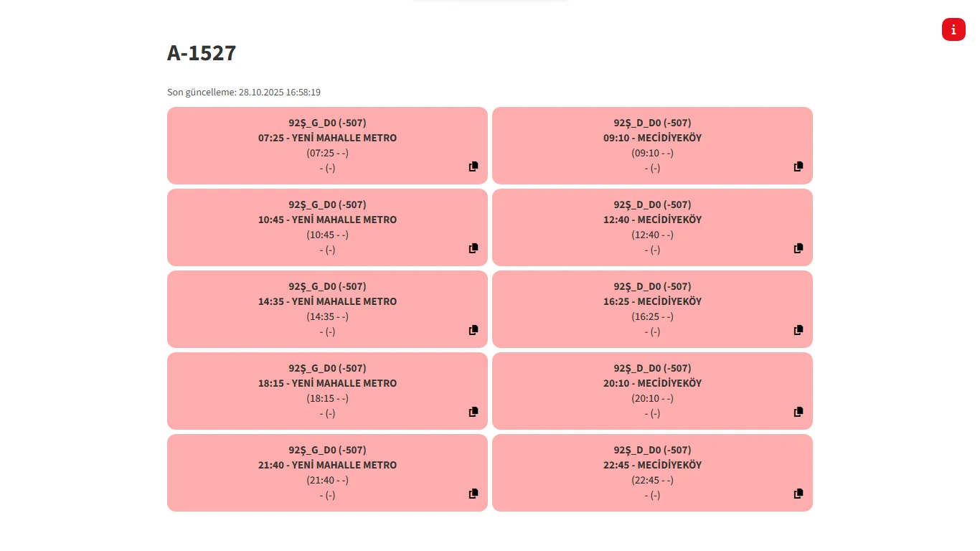Click the red info icon button
Viewport: 980px width, 551px height.
tap(953, 29)
